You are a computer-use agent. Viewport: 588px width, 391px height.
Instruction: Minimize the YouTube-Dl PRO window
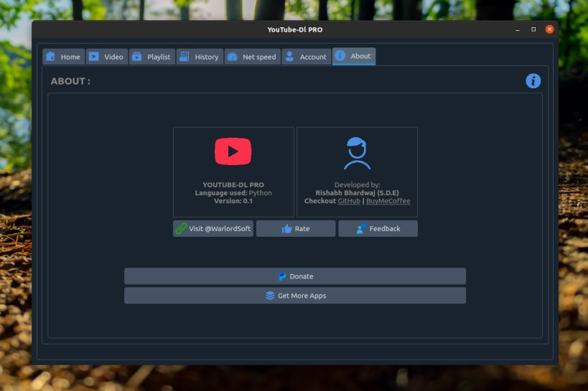pyautogui.click(x=518, y=29)
